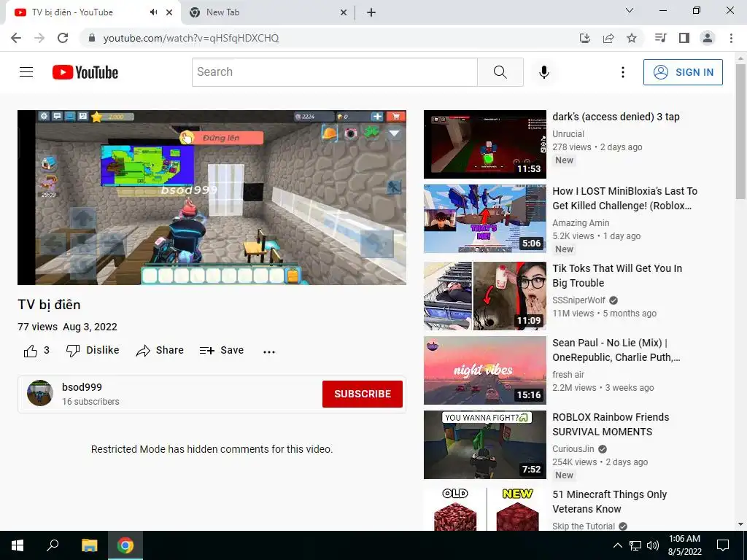Open the YouTube hamburger guide menu
Image resolution: width=747 pixels, height=560 pixels.
click(26, 72)
